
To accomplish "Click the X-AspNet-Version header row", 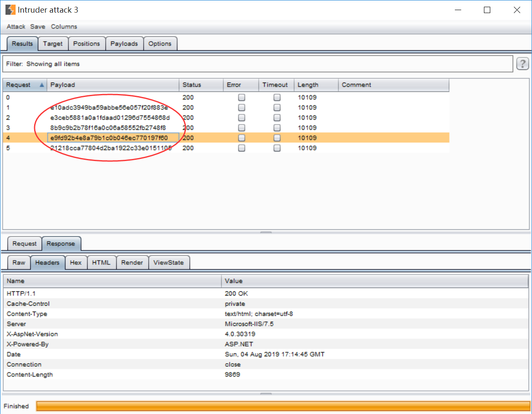I will coord(266,334).
